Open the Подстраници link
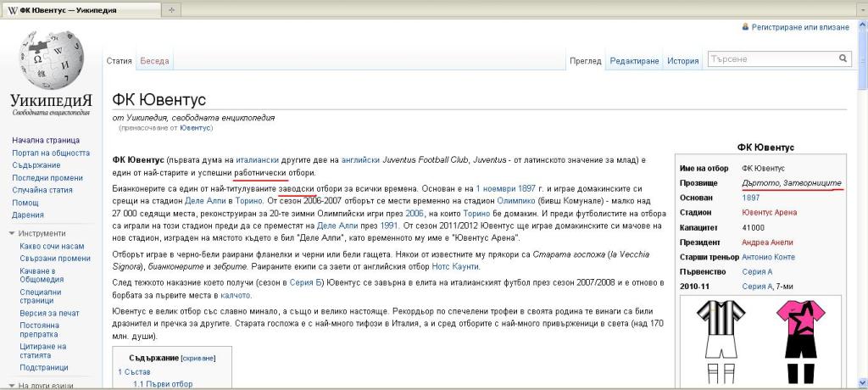 [44, 367]
